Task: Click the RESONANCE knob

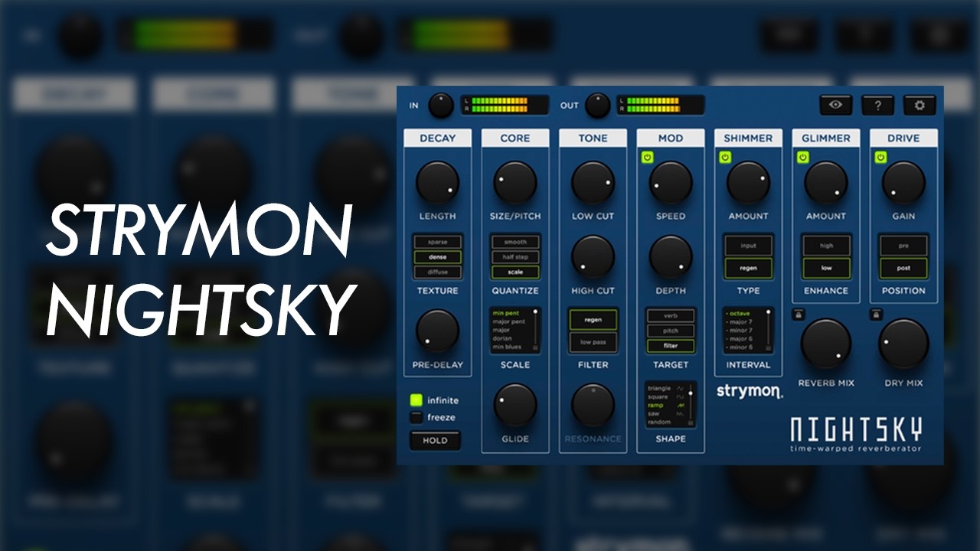Action: (593, 406)
